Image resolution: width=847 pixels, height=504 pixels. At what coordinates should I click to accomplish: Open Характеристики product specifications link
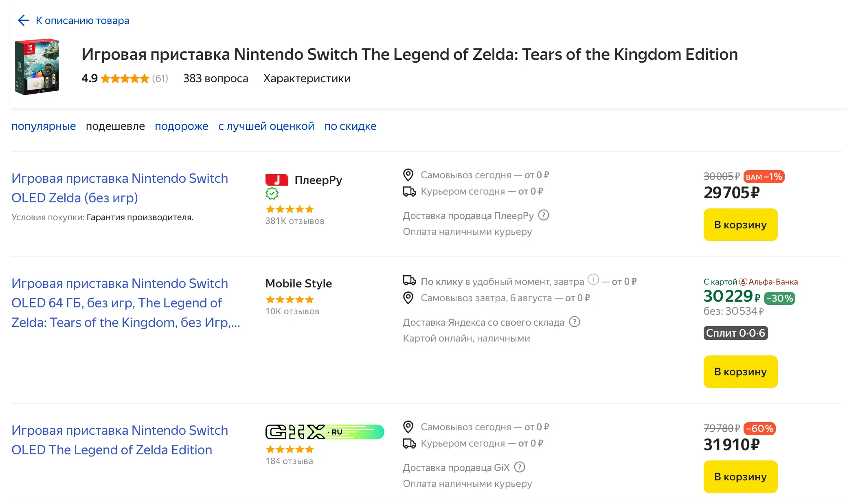pos(307,78)
